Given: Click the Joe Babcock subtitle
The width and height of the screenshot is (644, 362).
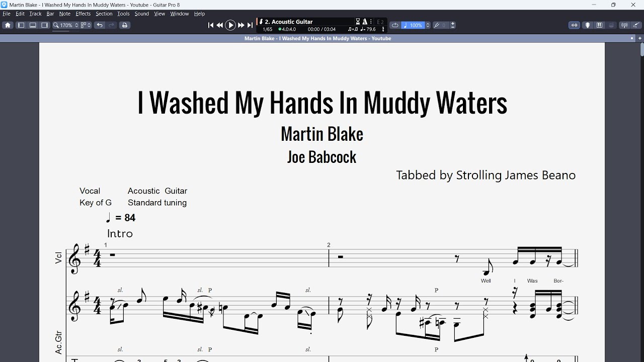Looking at the screenshot, I should point(322,157).
